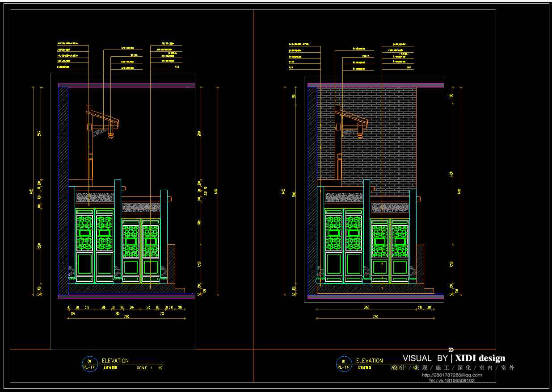Click the right ELEVATION title text
Image resolution: width=552 pixels, height=392 pixels.
[369, 360]
